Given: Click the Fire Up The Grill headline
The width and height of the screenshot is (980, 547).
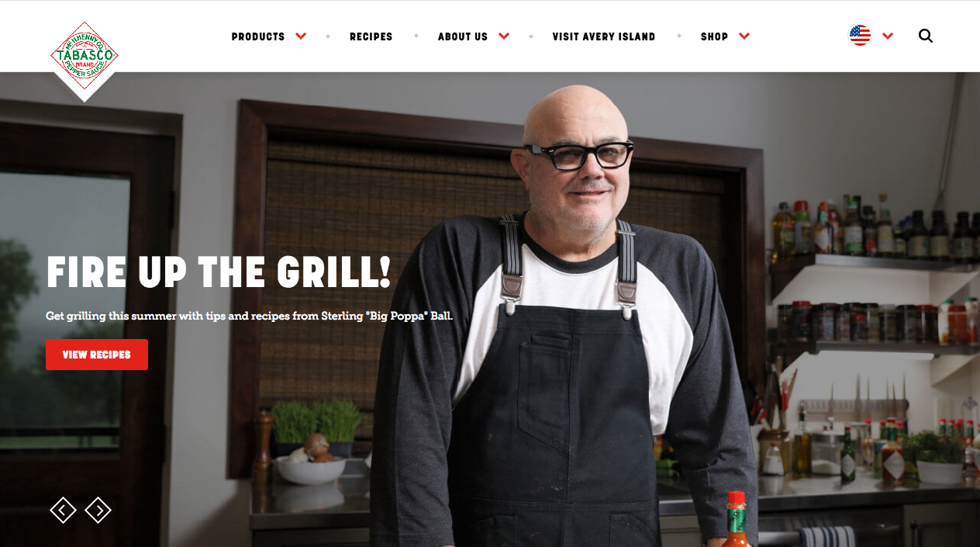Looking at the screenshot, I should (x=219, y=272).
